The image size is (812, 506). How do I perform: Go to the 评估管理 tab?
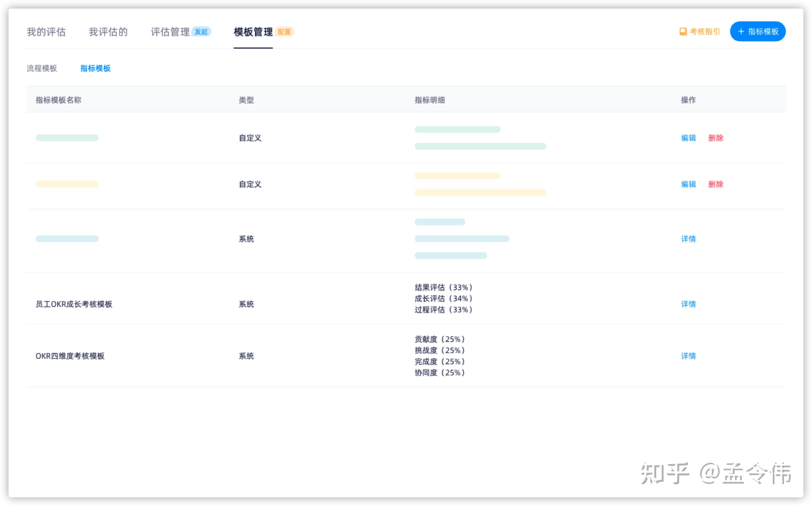[170, 32]
